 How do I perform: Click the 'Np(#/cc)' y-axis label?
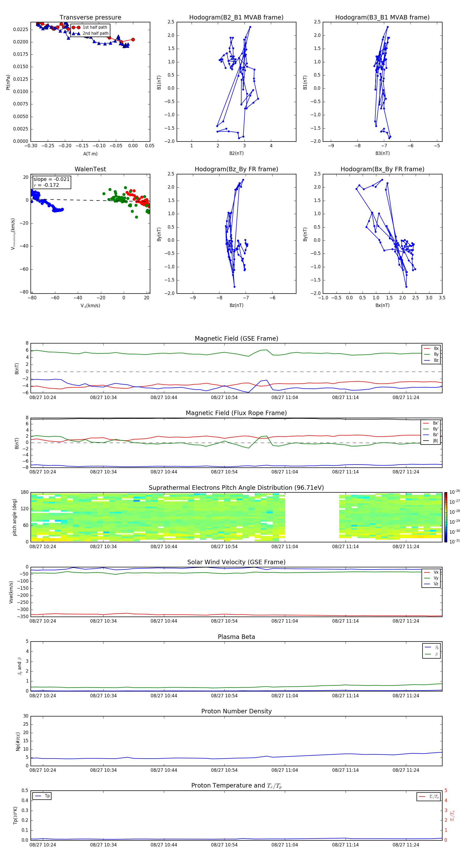tap(18, 741)
